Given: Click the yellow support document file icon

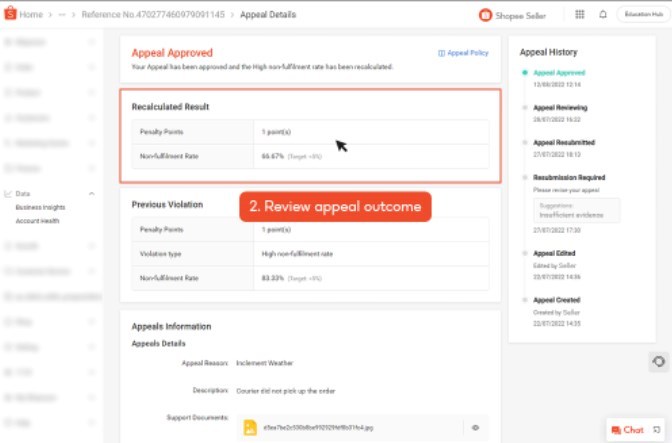Looking at the screenshot, I should pos(252,428).
